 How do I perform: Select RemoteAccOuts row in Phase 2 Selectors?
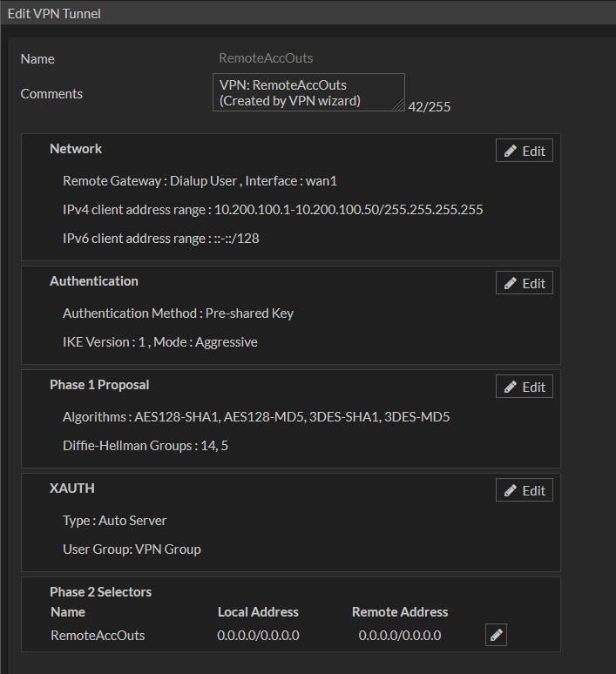[x=98, y=636]
